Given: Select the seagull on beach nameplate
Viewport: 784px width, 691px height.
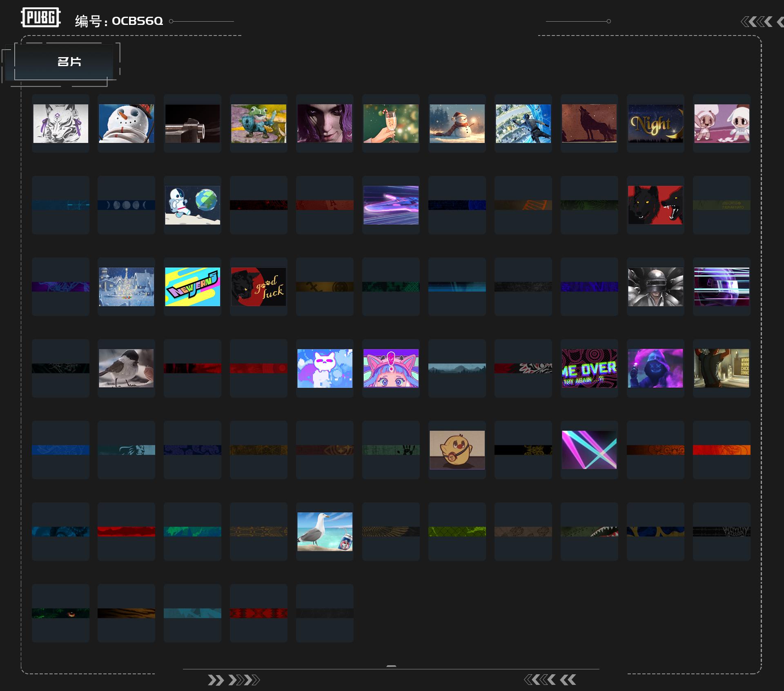Looking at the screenshot, I should (325, 531).
